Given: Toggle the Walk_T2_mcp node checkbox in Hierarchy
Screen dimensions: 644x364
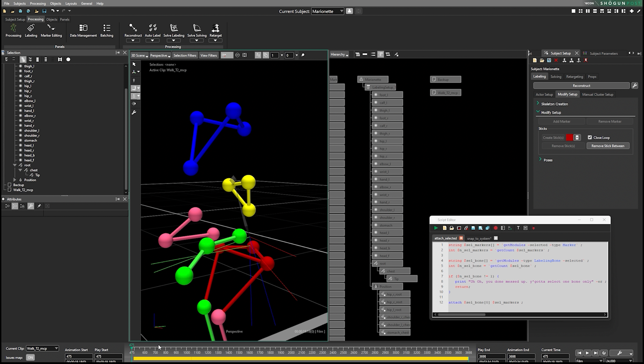Looking at the screenshot, I should pyautogui.click(x=434, y=93).
